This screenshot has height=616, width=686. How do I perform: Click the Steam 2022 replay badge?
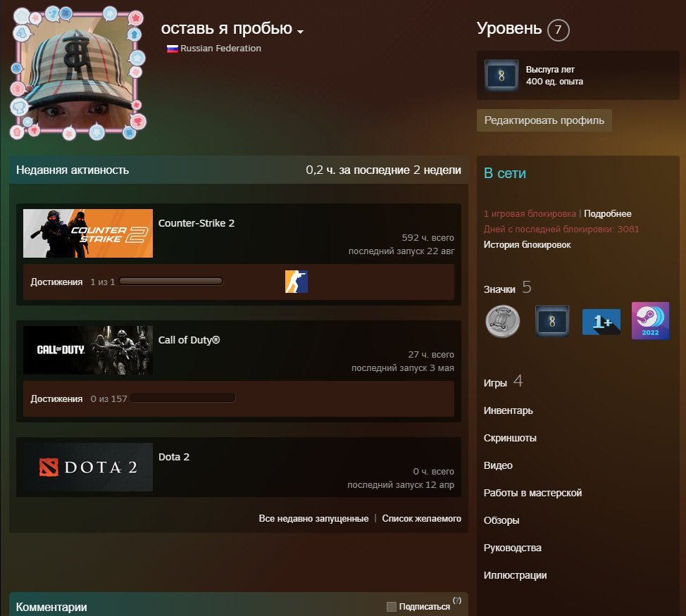650,321
